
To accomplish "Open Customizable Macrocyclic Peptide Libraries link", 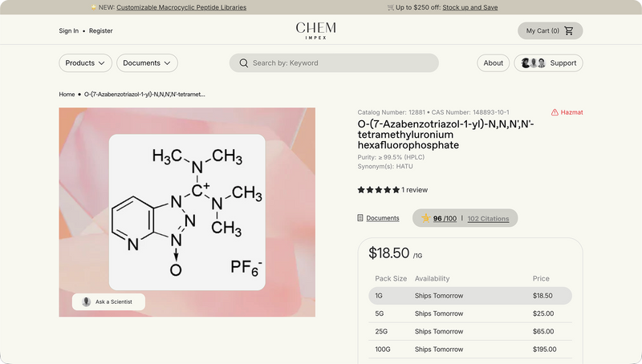I will pyautogui.click(x=181, y=7).
